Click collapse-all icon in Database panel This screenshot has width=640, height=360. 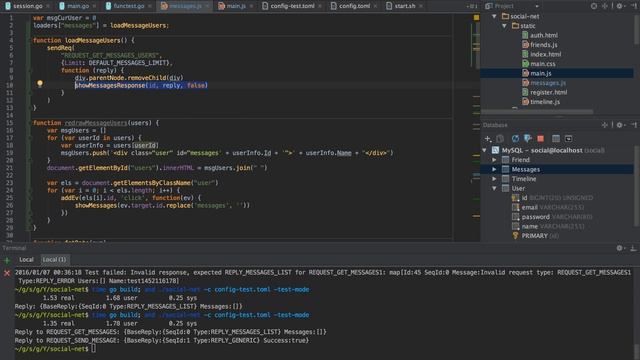pyautogui.click(x=605, y=125)
